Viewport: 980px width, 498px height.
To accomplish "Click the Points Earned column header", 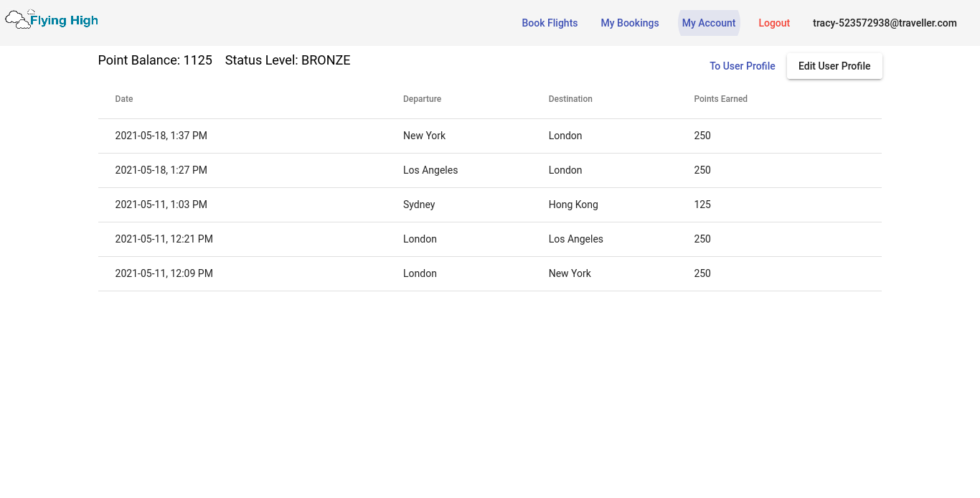I will point(720,99).
